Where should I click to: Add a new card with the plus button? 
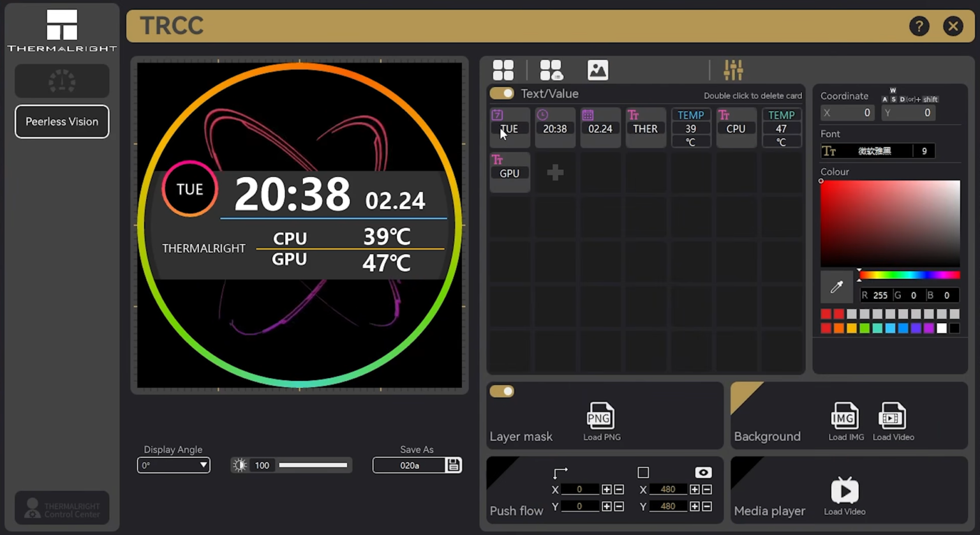[554, 172]
